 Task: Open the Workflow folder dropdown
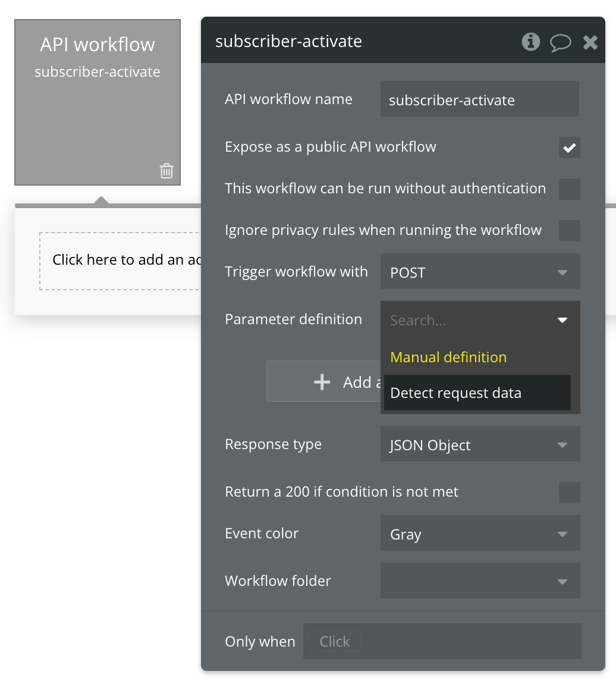click(480, 581)
